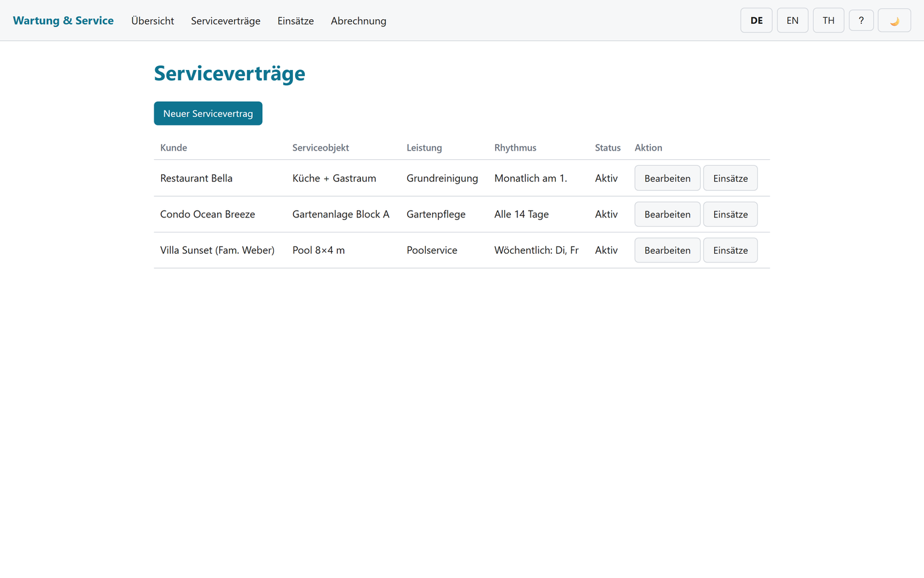924x578 pixels.
Task: Switch language to TH
Action: [x=828, y=20]
